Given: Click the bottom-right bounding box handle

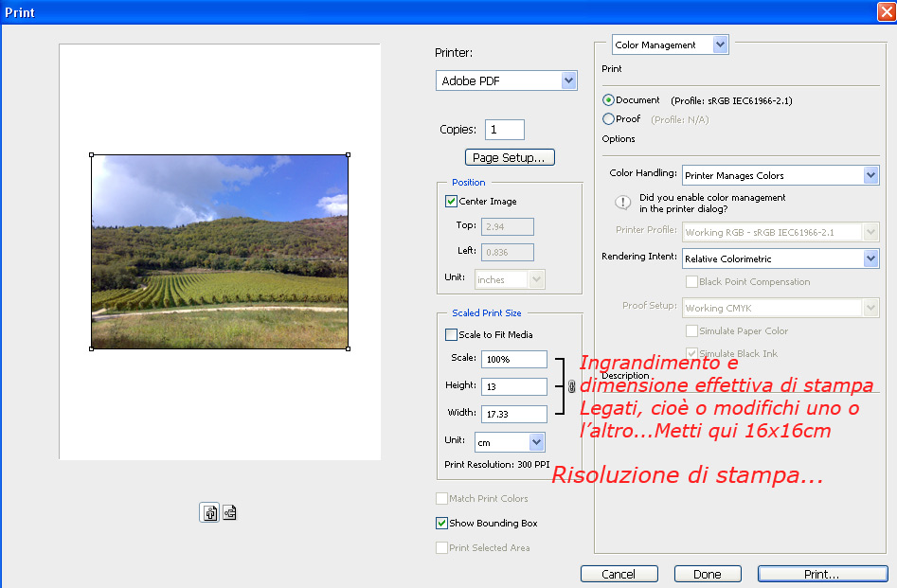Looking at the screenshot, I should 348,348.
